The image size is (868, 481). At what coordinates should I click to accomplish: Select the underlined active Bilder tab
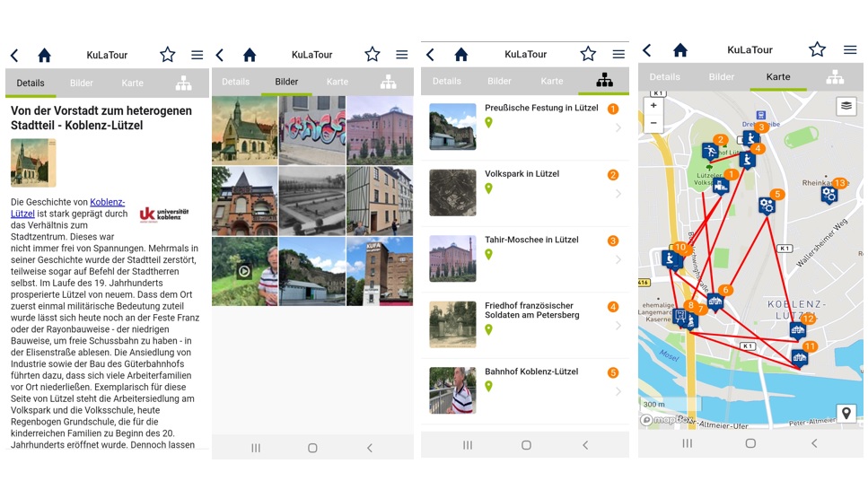(x=286, y=82)
